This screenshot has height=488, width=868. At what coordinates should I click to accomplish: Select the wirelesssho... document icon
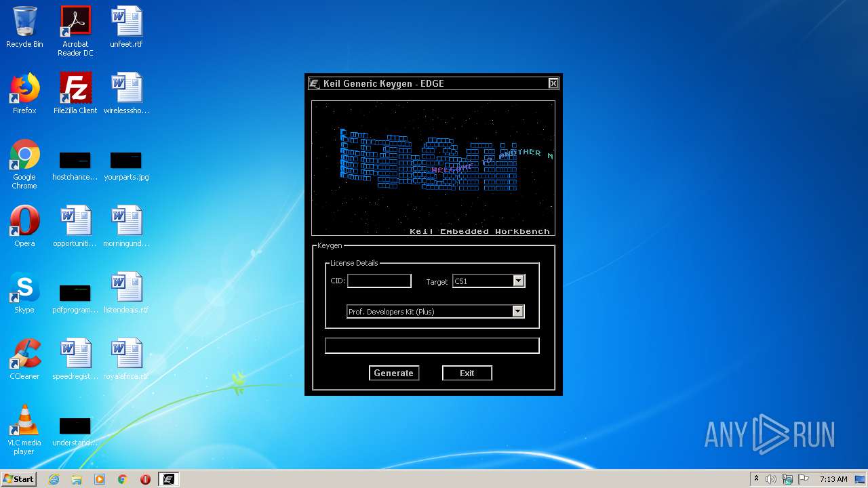[126, 94]
